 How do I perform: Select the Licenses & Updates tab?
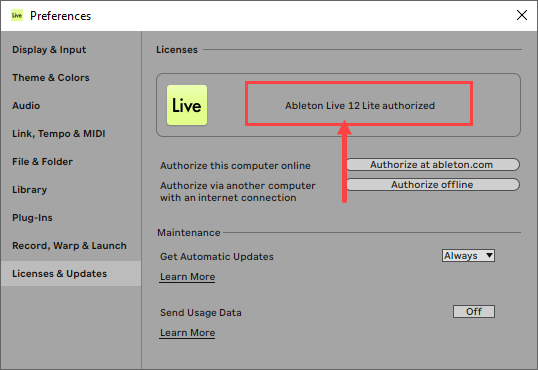tap(71, 274)
